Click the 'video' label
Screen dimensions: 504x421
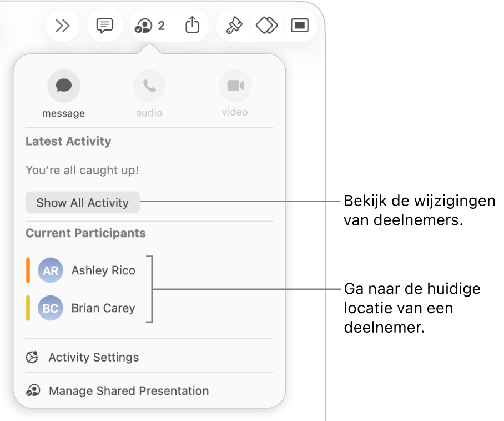click(x=235, y=112)
